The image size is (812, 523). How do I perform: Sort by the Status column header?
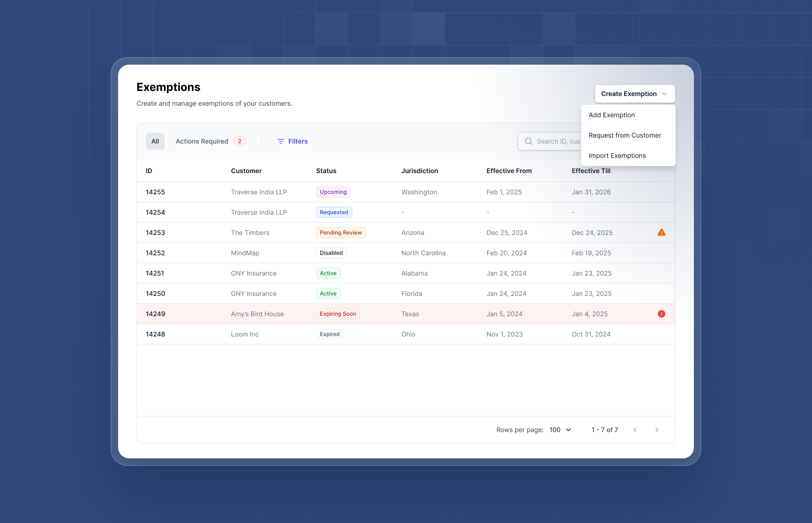(326, 171)
